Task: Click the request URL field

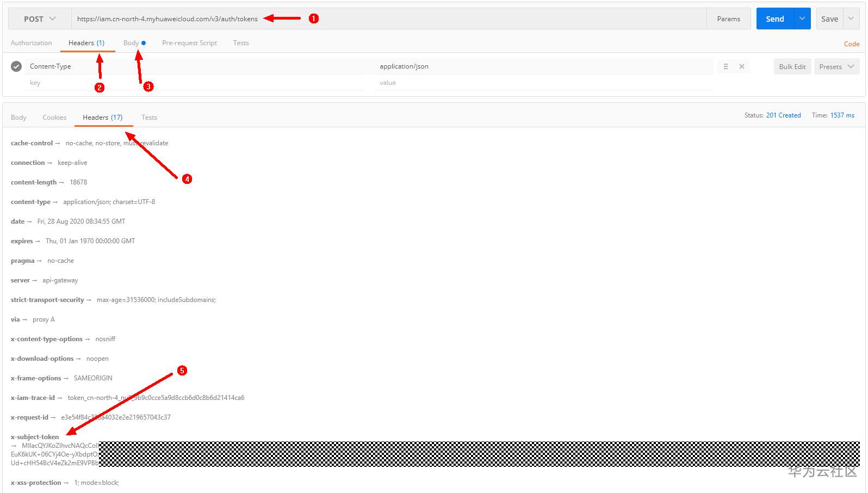Action: tap(389, 19)
